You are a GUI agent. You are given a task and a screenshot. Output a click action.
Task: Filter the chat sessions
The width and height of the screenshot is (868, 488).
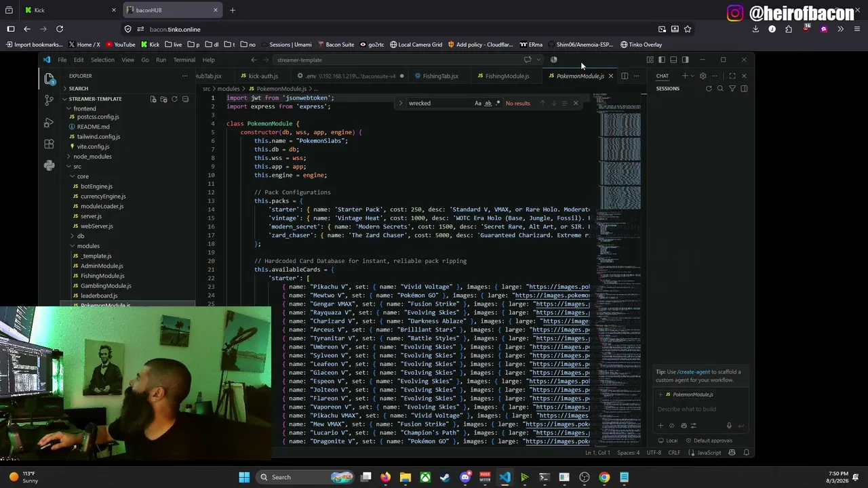point(732,89)
